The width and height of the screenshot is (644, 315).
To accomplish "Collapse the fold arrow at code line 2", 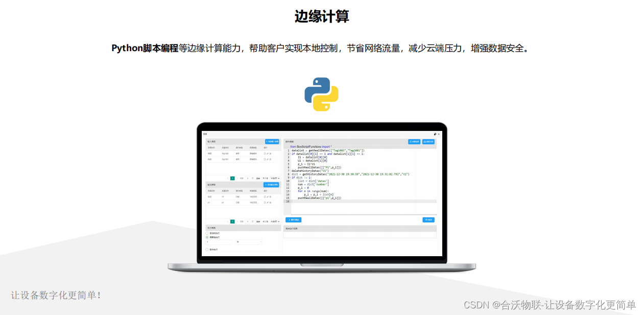I will (x=290, y=154).
